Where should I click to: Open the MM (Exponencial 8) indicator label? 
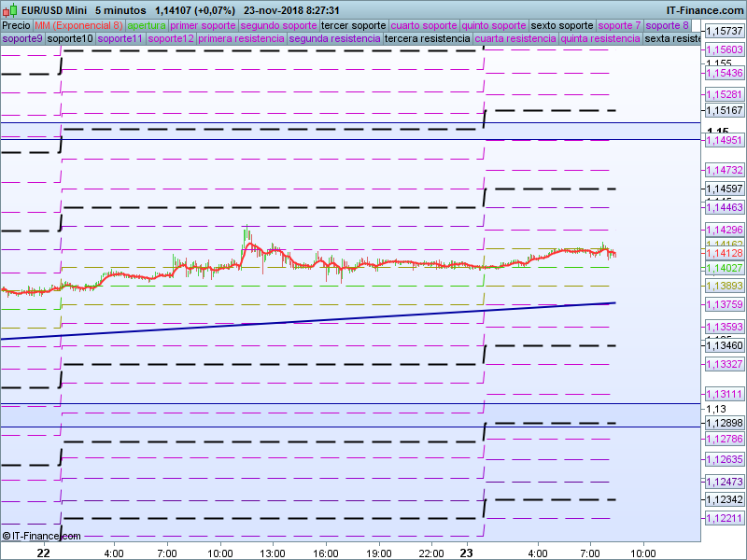(78, 25)
